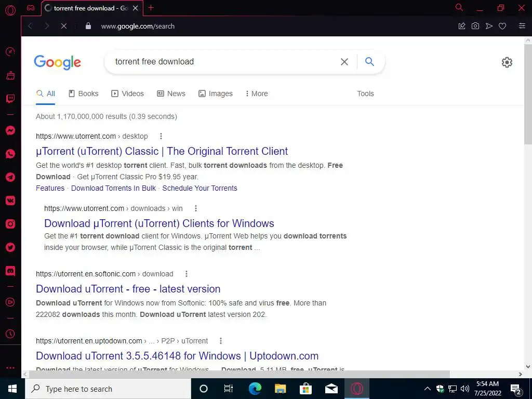532x399 pixels.
Task: Open Download uTorrent free latest version link
Action: click(128, 289)
